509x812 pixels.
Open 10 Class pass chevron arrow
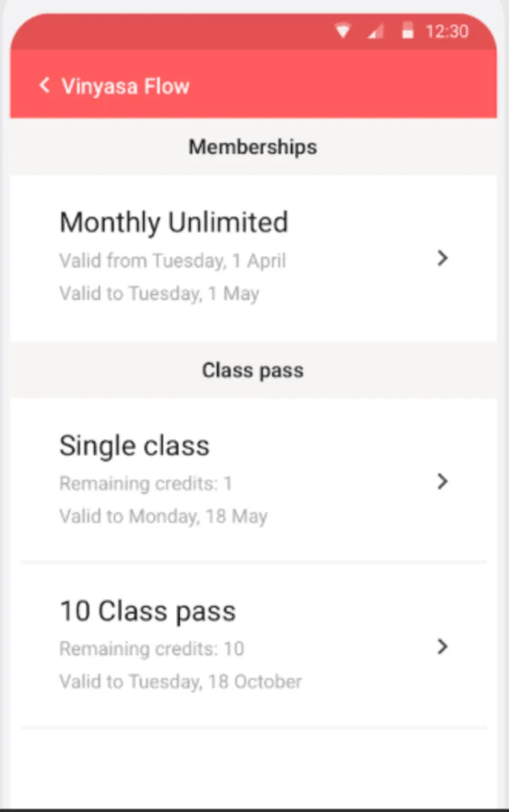(443, 646)
